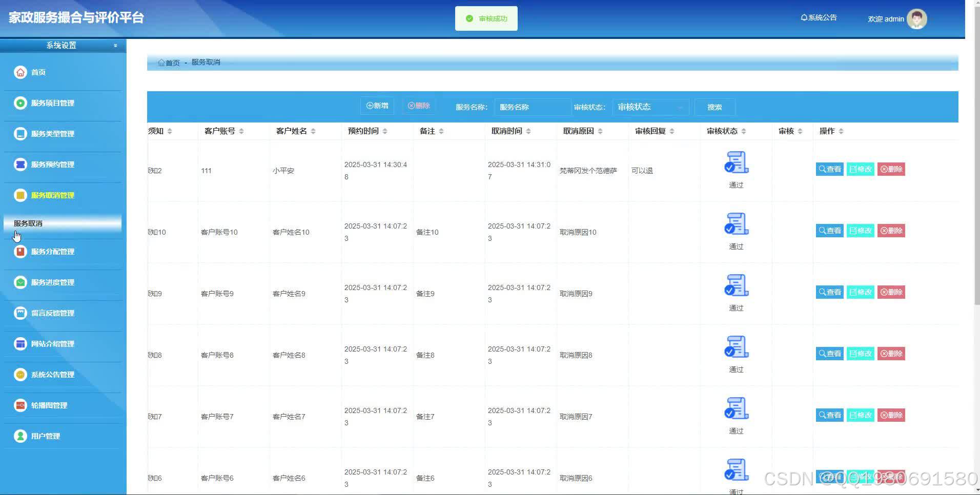The image size is (980, 495).
Task: Click 修改 in the 客户姓名10 row
Action: (860, 231)
